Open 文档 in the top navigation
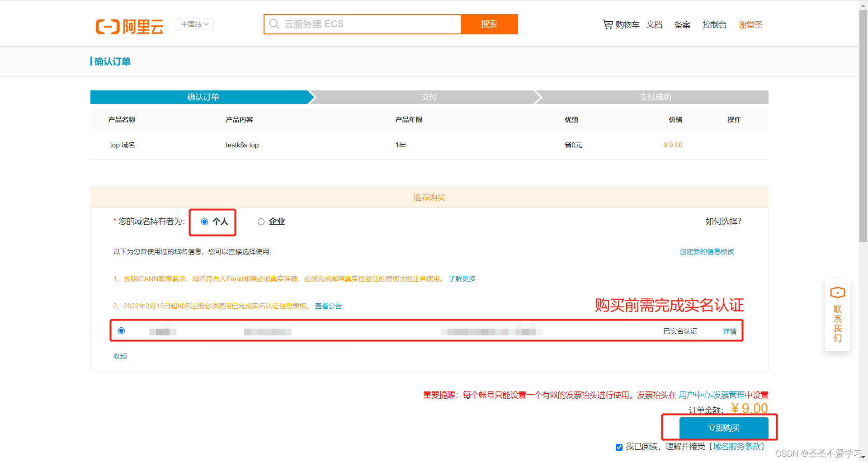Viewport: 868px width, 462px height. [654, 25]
